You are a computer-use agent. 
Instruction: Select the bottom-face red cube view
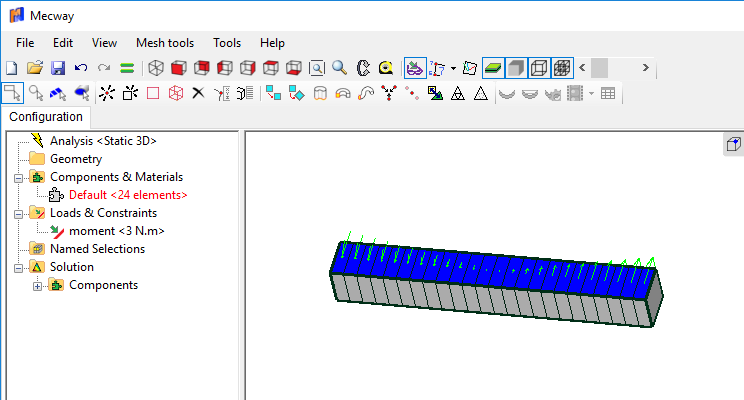point(294,68)
